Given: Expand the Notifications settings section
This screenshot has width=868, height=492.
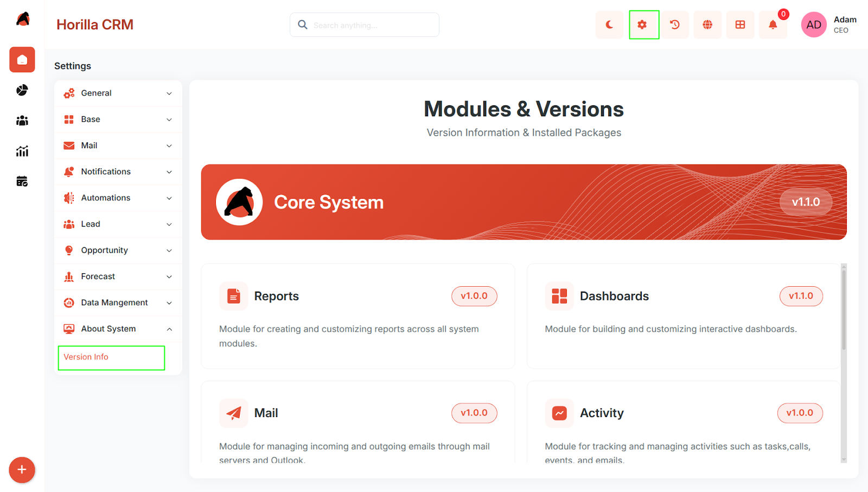Looking at the screenshot, I should (x=118, y=172).
